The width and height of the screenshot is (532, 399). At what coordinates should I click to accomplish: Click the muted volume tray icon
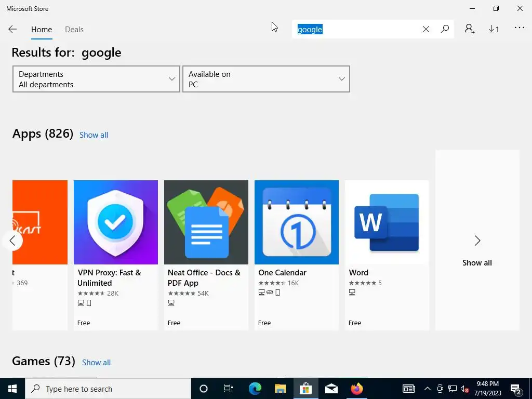(x=465, y=389)
